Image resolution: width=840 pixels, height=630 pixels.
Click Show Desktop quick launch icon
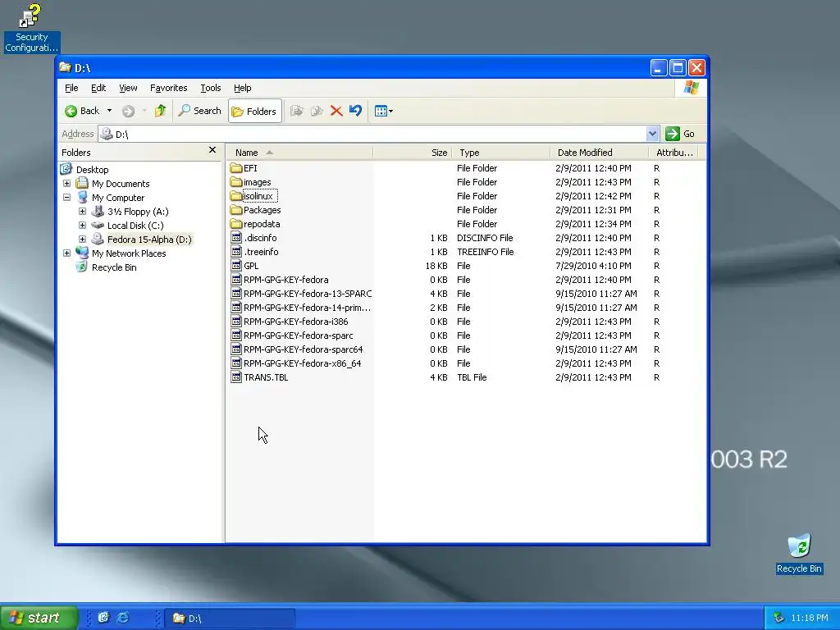103,618
